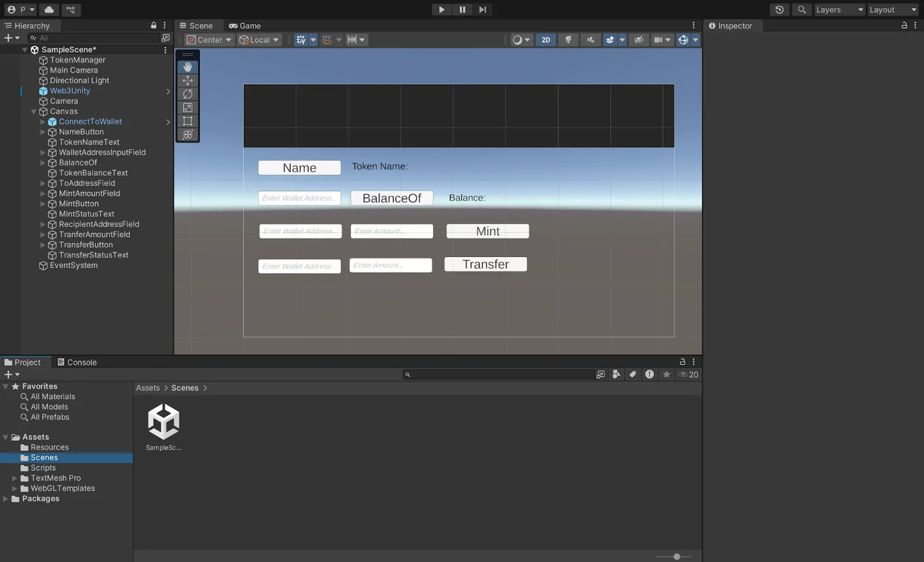Select the Rotate tool
Image resolution: width=924 pixels, height=562 pixels.
click(x=188, y=94)
